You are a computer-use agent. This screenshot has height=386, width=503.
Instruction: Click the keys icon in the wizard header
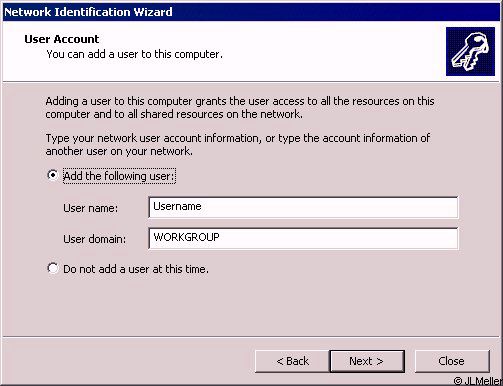point(470,52)
